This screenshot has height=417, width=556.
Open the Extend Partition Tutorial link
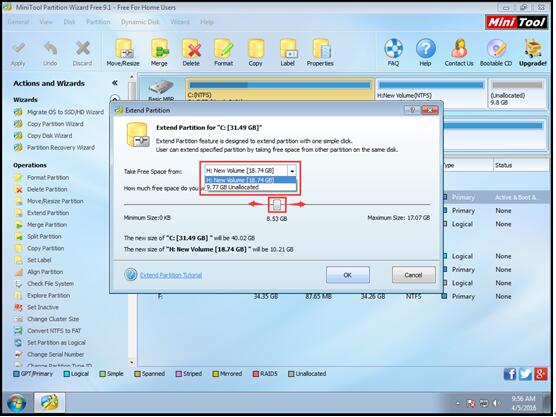pyautogui.click(x=171, y=275)
